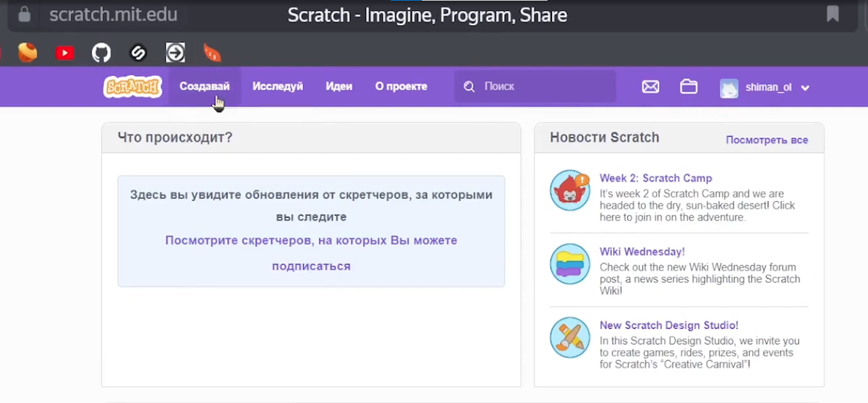Click the Wiki Wednesday forum post description text

tap(700, 279)
